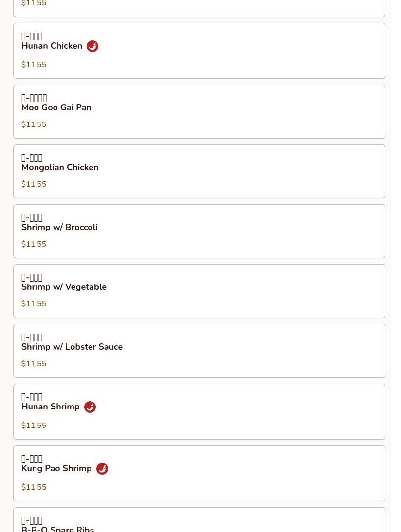Choose the Kung Pao Shrimp title

pyautogui.click(x=57, y=468)
